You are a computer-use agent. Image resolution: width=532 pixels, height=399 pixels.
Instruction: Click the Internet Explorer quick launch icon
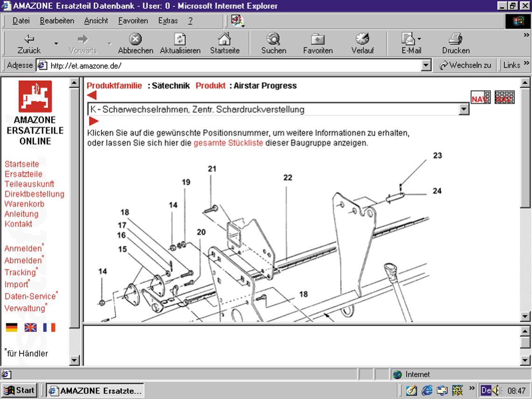427,391
